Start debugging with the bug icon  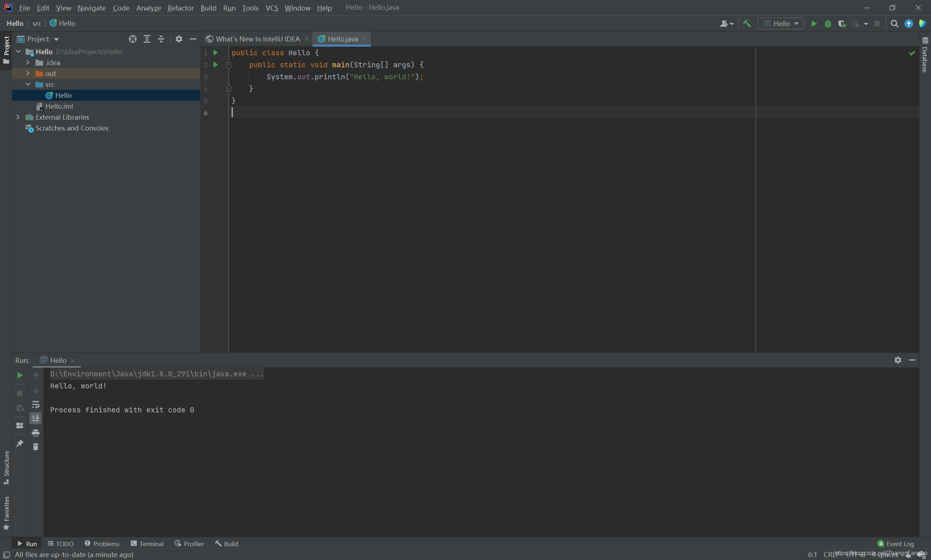click(x=828, y=24)
